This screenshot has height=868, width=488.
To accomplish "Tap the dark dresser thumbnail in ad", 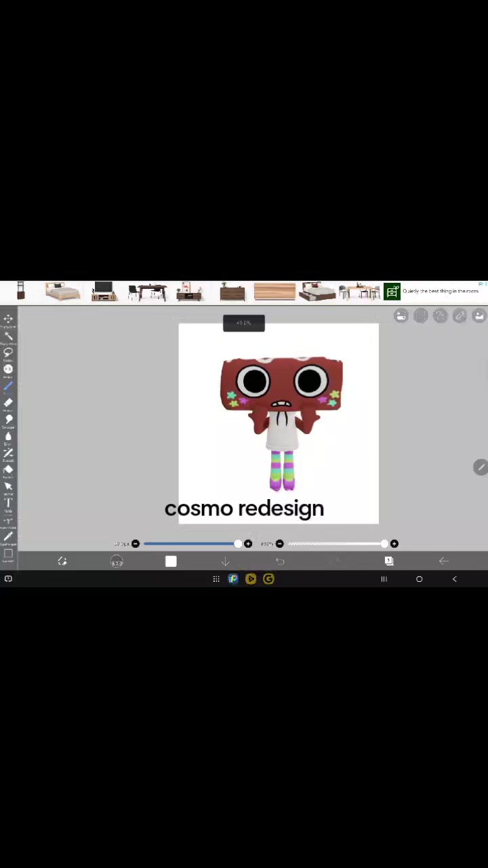I will click(232, 293).
